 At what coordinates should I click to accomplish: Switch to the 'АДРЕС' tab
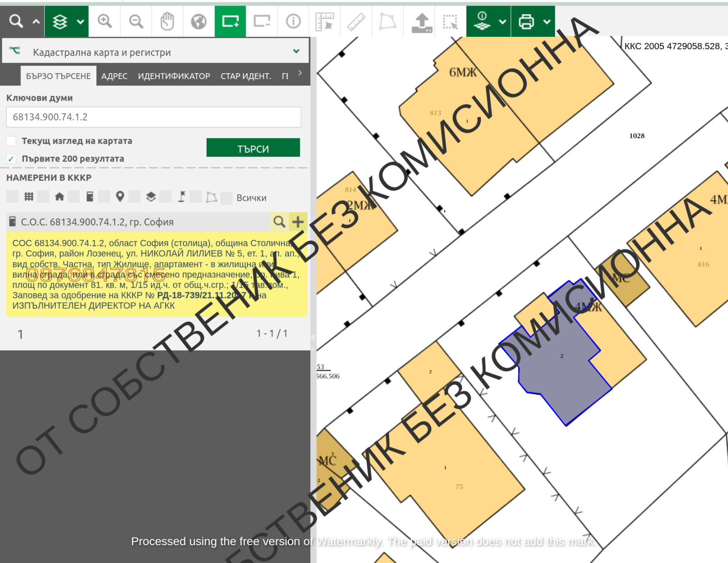(x=114, y=76)
